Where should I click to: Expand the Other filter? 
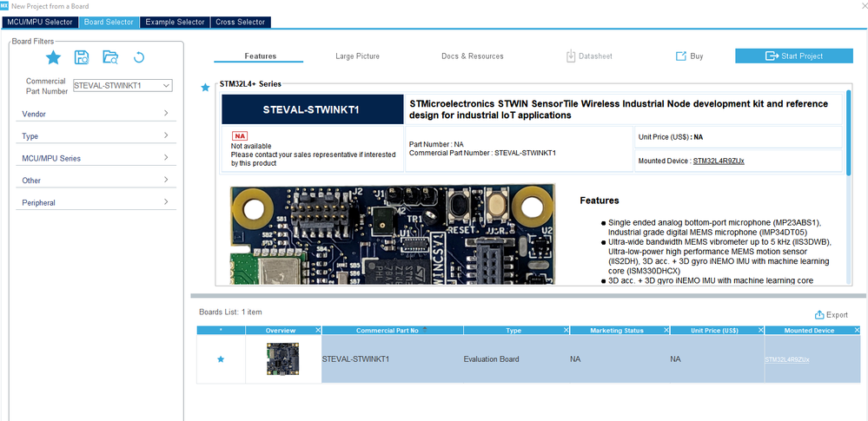coord(96,181)
